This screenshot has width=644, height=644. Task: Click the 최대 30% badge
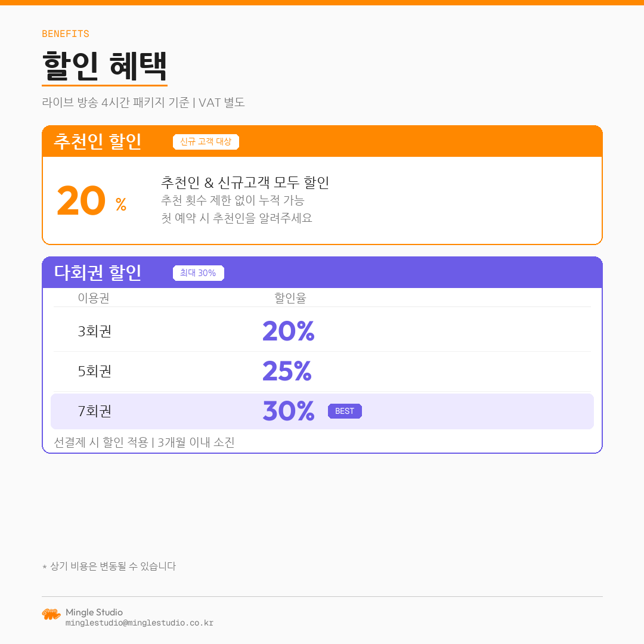198,273
